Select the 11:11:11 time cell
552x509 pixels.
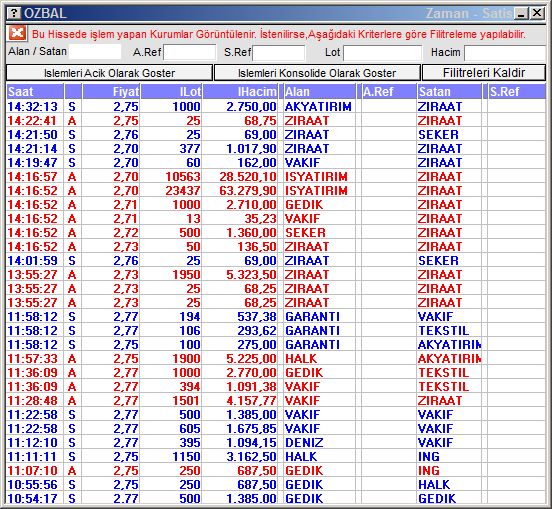click(32, 457)
